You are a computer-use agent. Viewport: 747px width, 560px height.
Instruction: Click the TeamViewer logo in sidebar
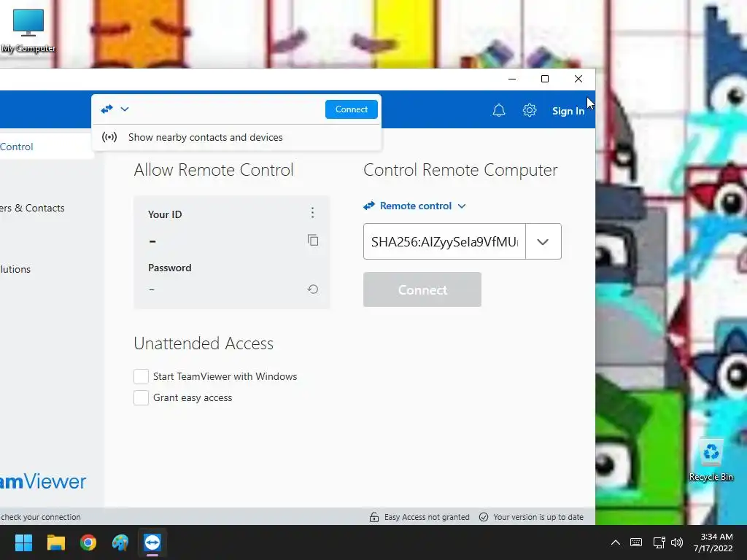(43, 481)
